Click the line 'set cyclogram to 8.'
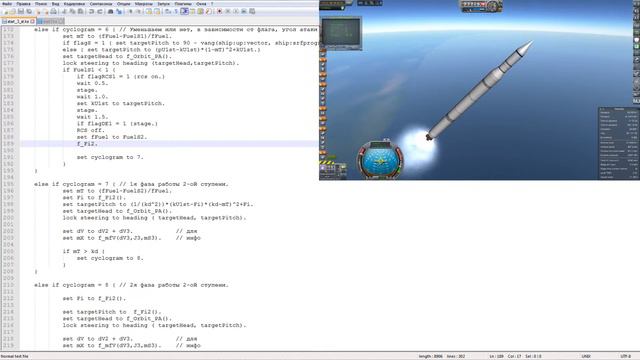Image resolution: width=640 pixels, height=360 pixels. point(110,258)
